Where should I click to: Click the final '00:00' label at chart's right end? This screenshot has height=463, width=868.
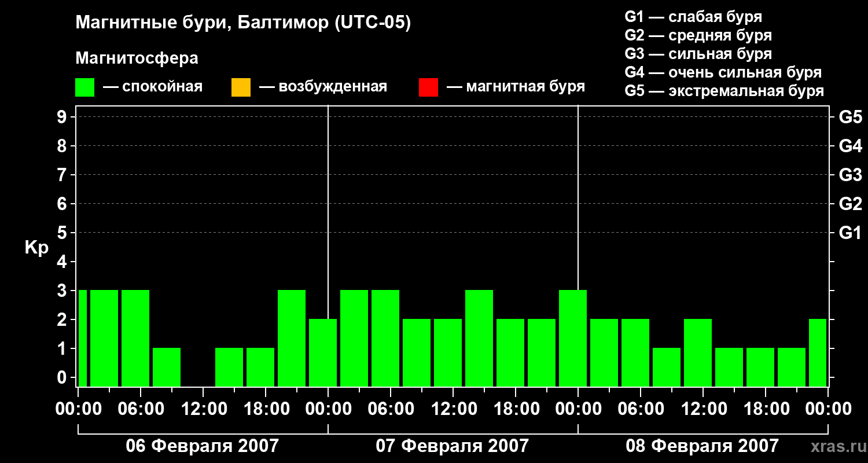point(828,409)
